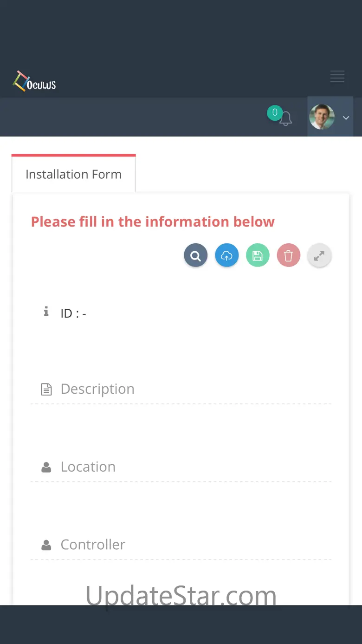Image resolution: width=362 pixels, height=644 pixels.
Task: Click into the Controller input field
Action: (181, 545)
